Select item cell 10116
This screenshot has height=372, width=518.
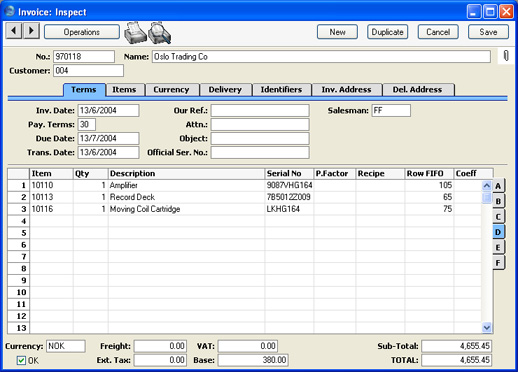(x=51, y=209)
